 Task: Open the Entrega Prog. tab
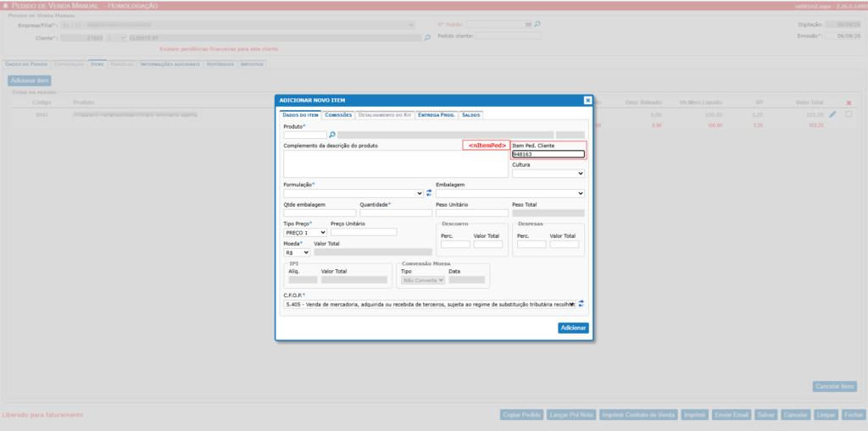(x=437, y=115)
